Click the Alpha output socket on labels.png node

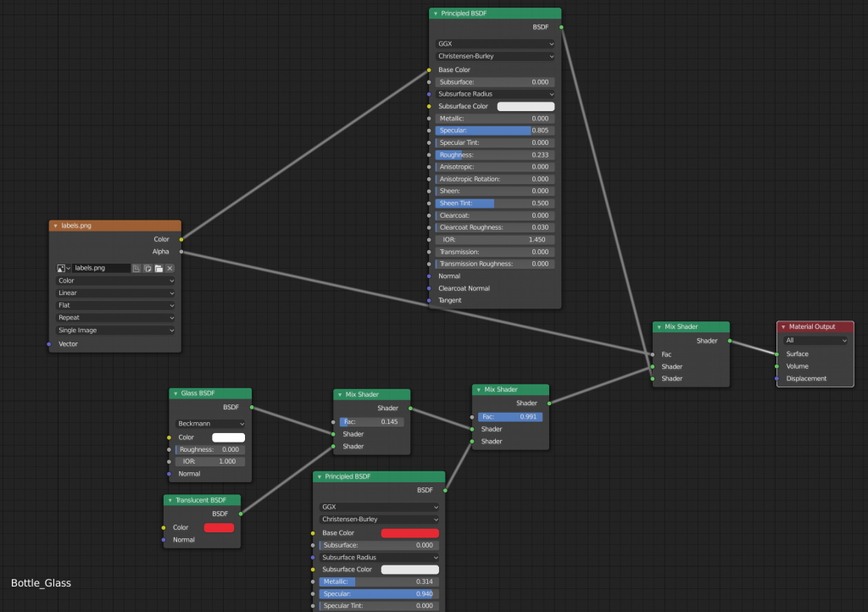coord(181,252)
